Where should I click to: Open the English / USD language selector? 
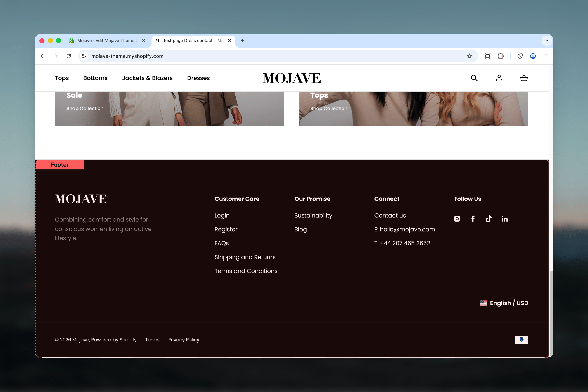504,303
